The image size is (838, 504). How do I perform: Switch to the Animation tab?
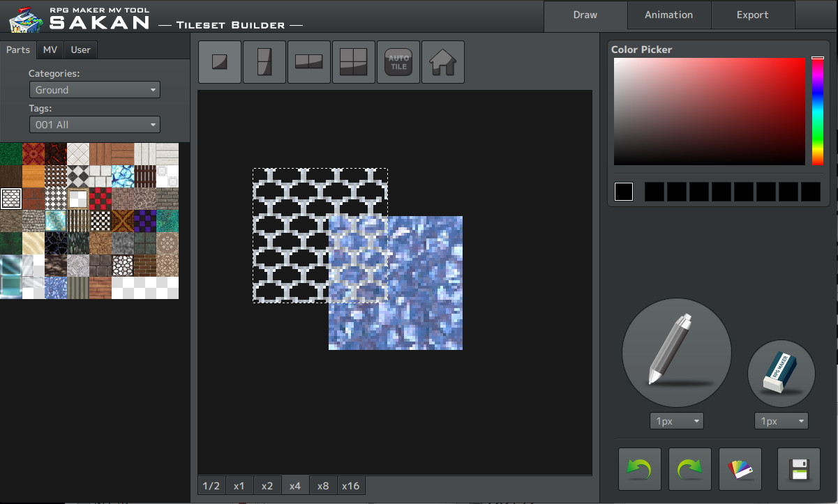click(x=668, y=15)
